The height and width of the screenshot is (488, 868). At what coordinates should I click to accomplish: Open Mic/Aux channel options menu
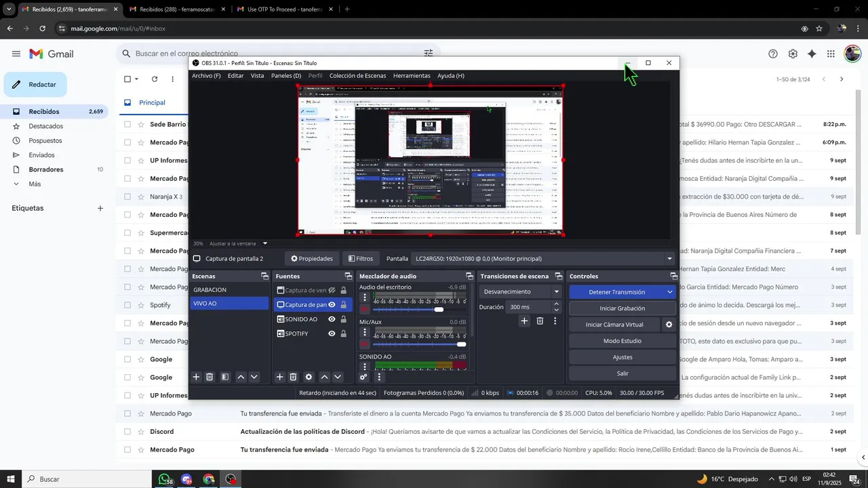(x=365, y=332)
